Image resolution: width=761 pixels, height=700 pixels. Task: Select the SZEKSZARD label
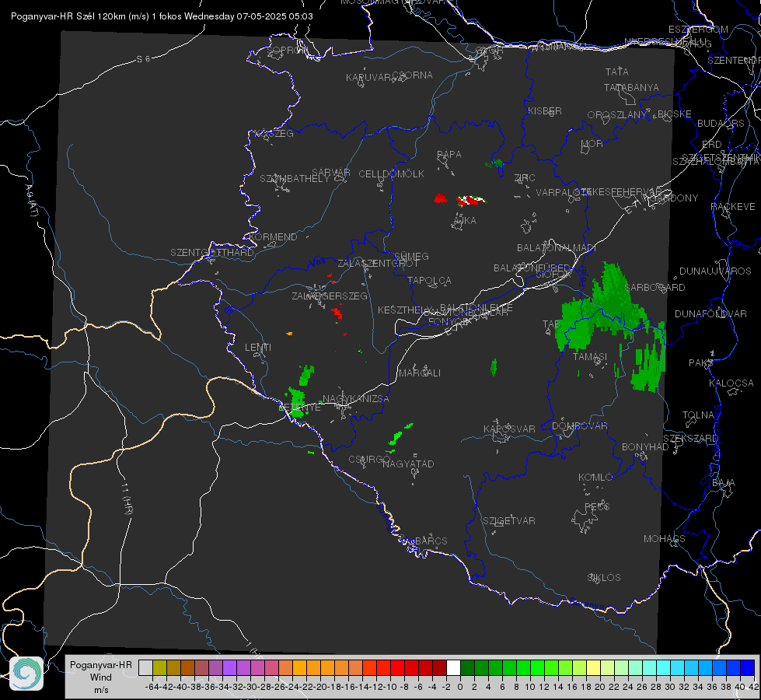click(690, 439)
